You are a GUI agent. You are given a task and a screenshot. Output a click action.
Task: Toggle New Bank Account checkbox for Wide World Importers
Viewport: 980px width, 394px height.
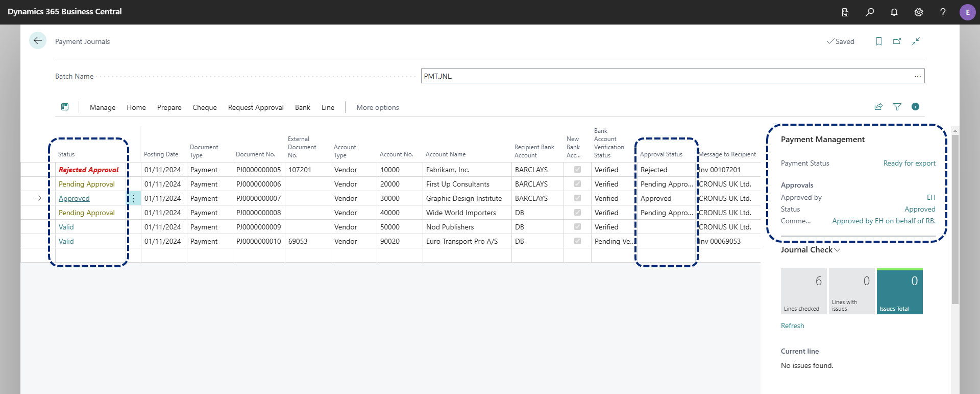coord(577,213)
